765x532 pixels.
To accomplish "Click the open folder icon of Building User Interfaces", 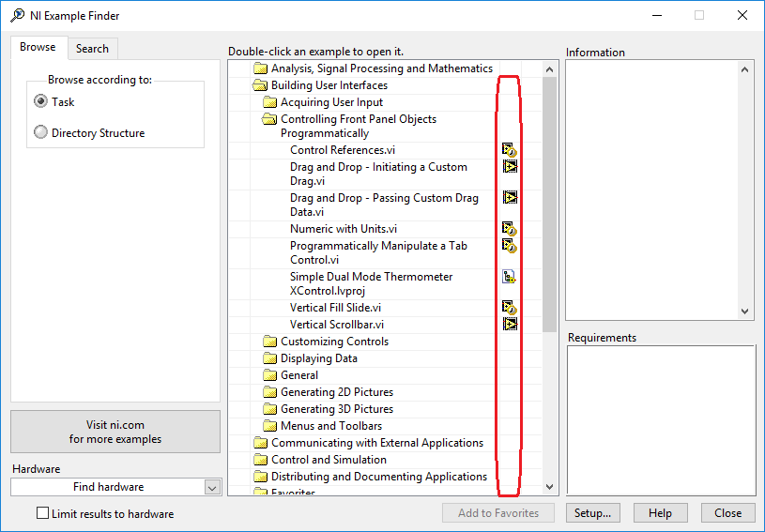I will pos(260,85).
